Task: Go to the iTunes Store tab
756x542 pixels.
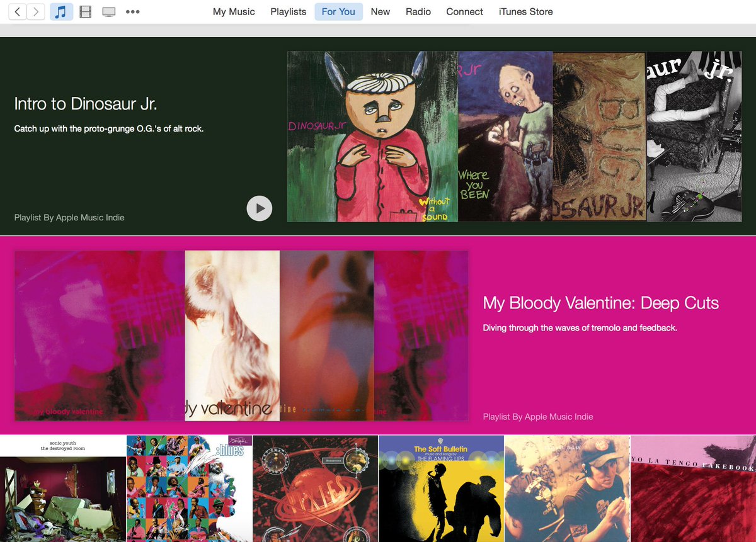Action: [x=526, y=11]
